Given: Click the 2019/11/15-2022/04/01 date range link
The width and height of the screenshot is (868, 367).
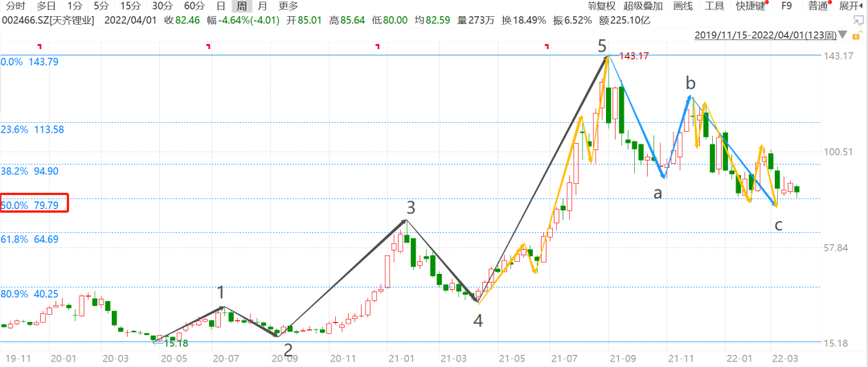Looking at the screenshot, I should [764, 36].
